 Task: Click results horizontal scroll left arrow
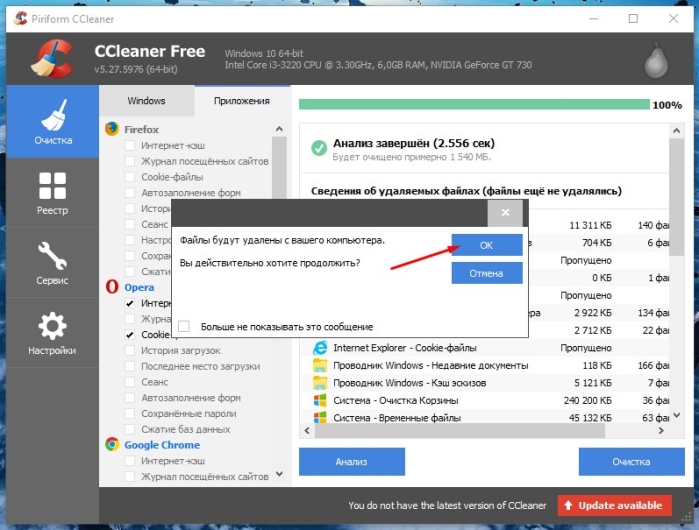pos(307,430)
